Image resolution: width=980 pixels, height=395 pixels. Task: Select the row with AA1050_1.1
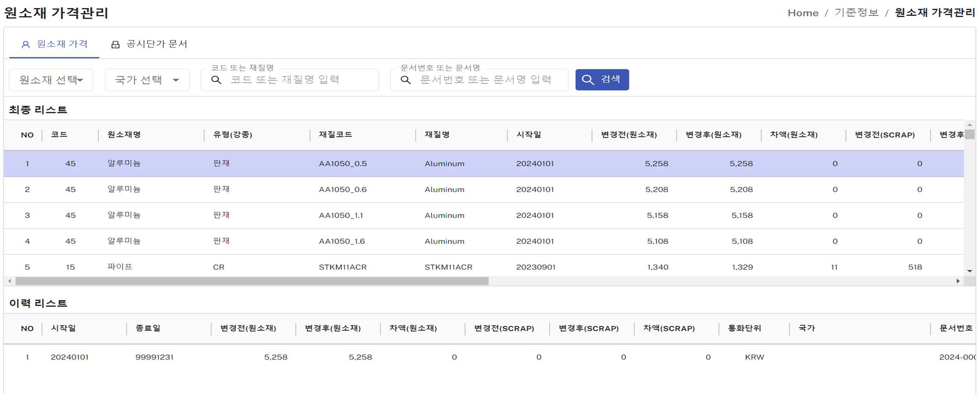click(484, 215)
